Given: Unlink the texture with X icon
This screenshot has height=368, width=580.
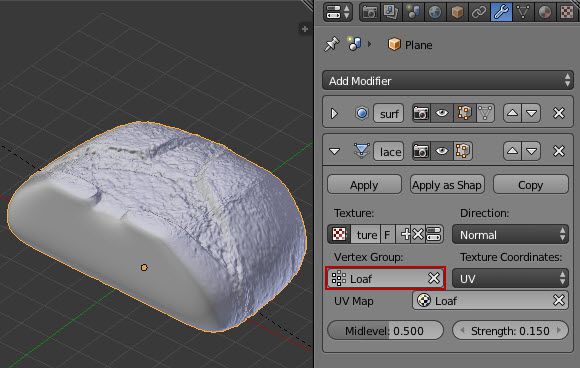Looking at the screenshot, I should coord(418,234).
